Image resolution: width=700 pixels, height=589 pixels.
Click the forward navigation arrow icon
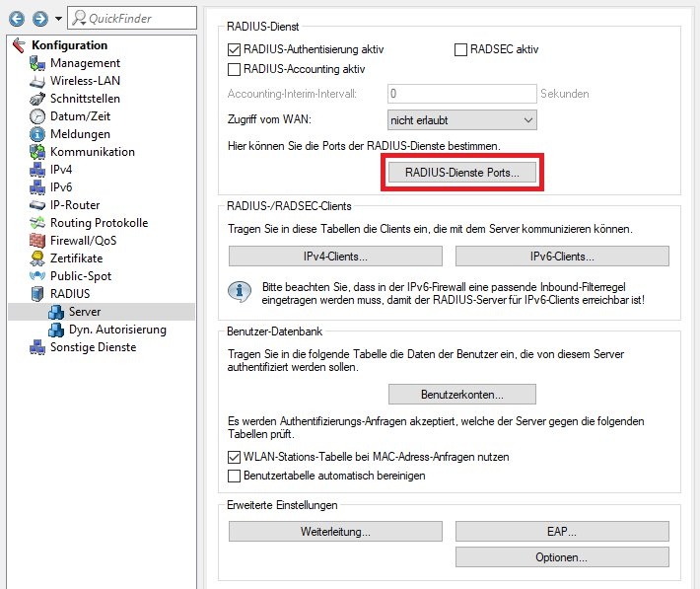coord(37,19)
